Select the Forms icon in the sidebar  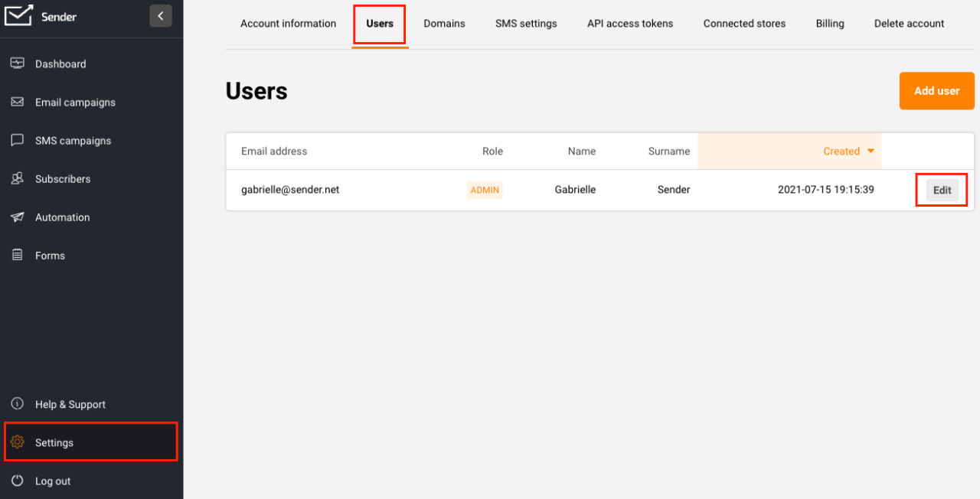point(18,255)
